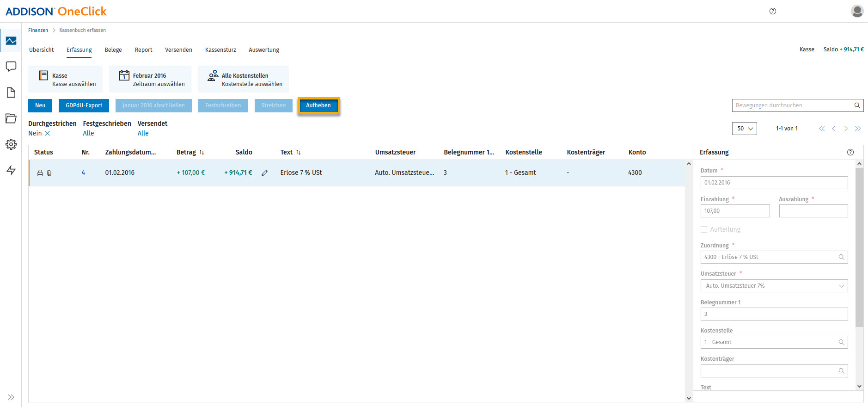Open Februar 2016 Zeitraum selector
Image resolution: width=868 pixels, height=407 pixels.
point(150,80)
